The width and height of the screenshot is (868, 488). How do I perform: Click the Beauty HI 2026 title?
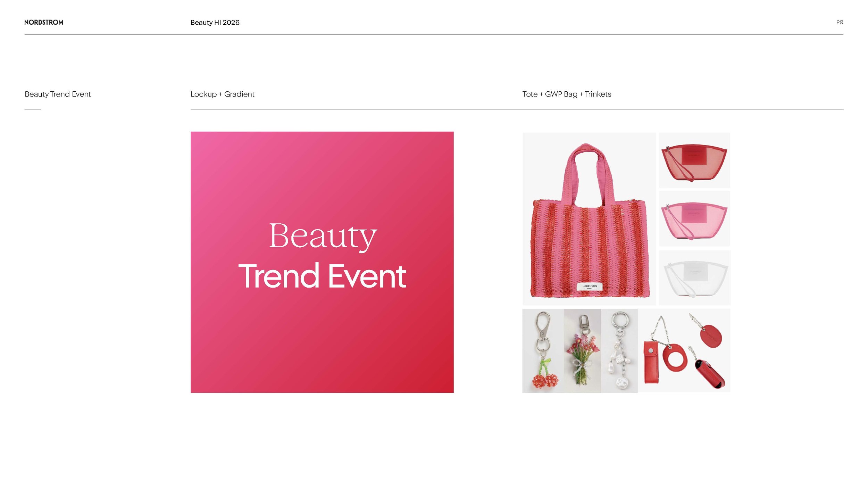click(x=215, y=23)
